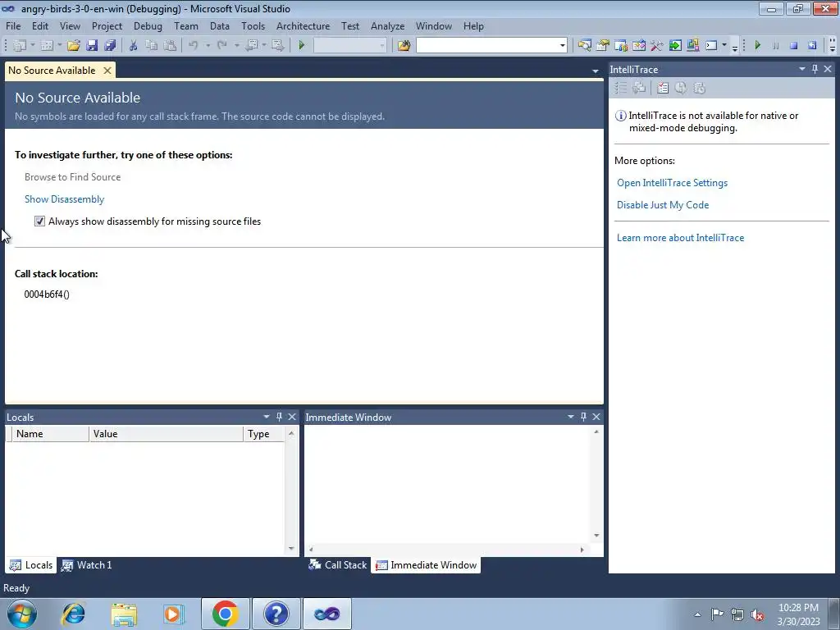The image size is (840, 630).
Task: Open Internet Explorer from the taskbar
Action: coord(73,614)
